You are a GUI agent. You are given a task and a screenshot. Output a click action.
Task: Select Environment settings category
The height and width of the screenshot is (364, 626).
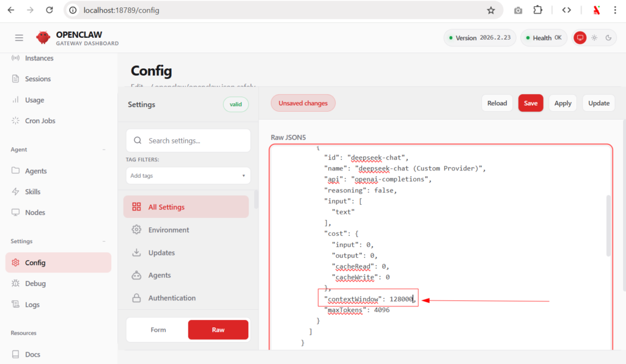(x=168, y=230)
